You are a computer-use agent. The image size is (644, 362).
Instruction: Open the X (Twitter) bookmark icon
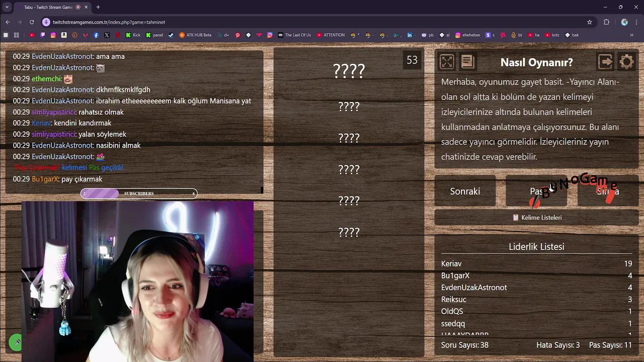107,35
